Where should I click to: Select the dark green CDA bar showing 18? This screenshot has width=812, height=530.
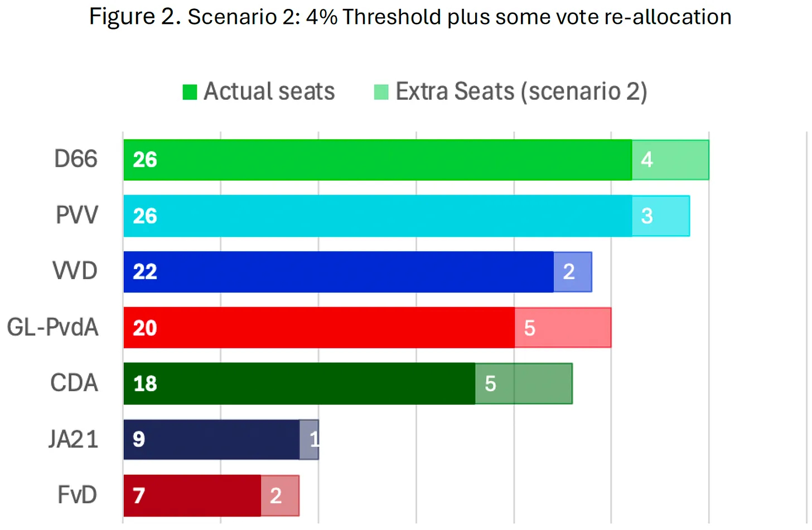[299, 383]
